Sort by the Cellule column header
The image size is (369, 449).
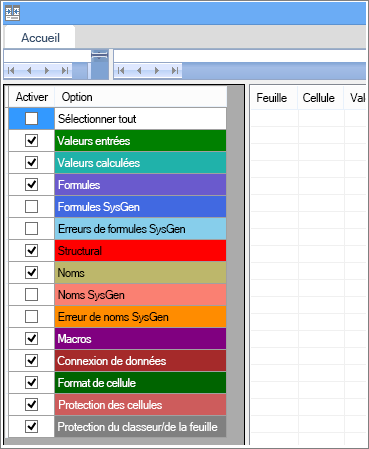click(x=320, y=98)
